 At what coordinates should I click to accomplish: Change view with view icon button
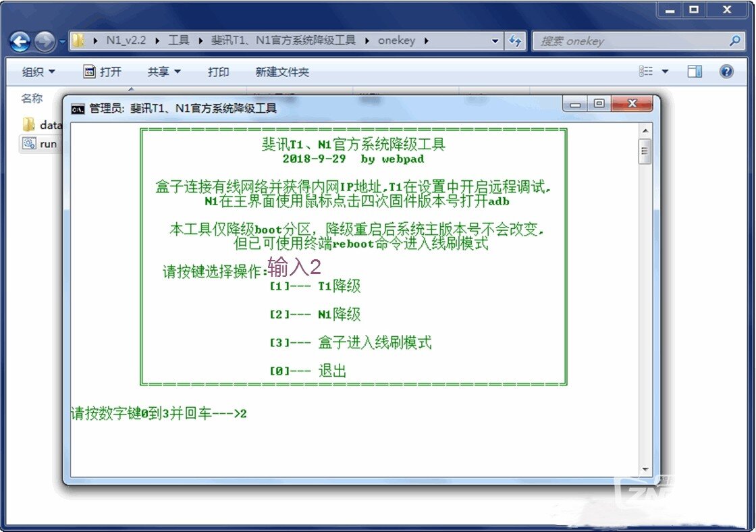(x=646, y=72)
